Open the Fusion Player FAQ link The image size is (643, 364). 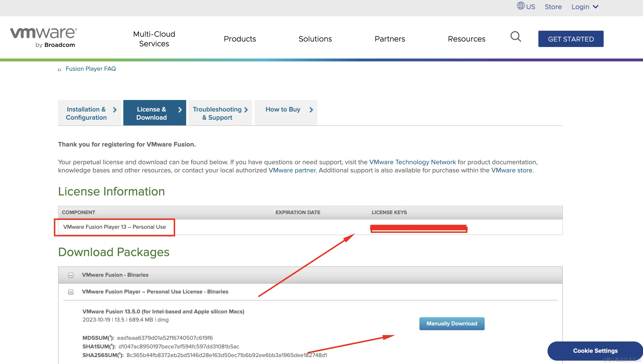point(90,69)
